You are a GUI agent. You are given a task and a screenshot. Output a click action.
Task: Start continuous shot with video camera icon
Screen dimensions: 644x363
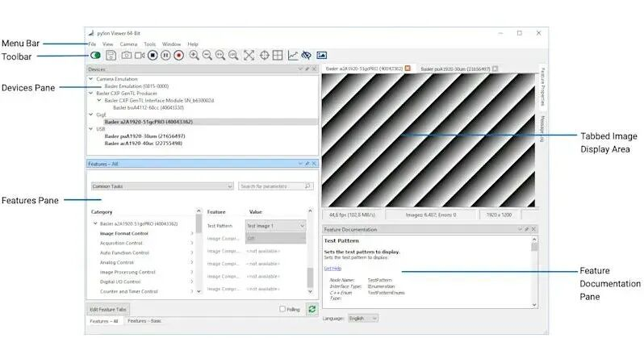tap(140, 55)
